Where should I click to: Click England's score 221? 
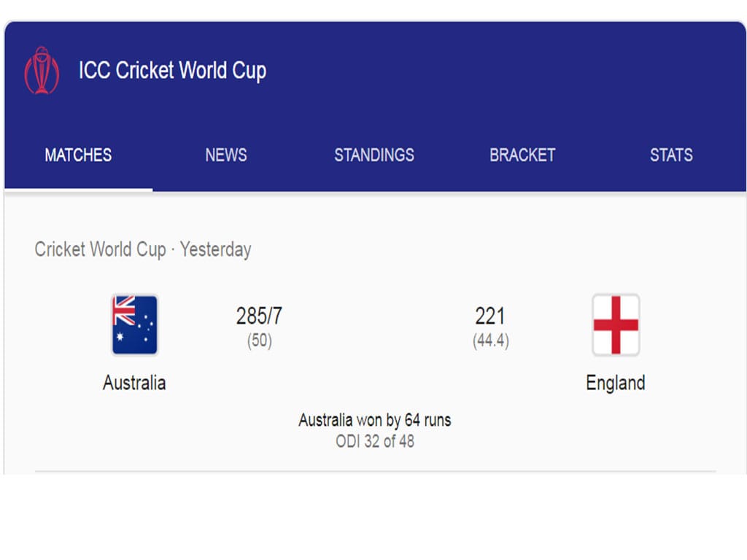(x=489, y=316)
